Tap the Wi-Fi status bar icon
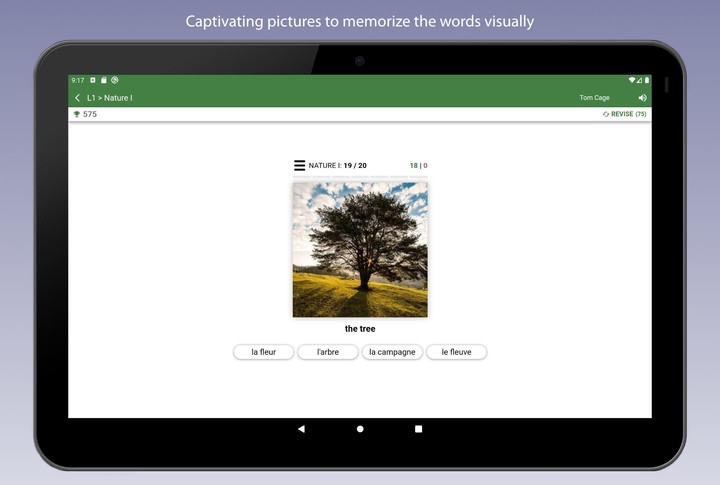Image resolution: width=720 pixels, height=485 pixels. click(631, 80)
